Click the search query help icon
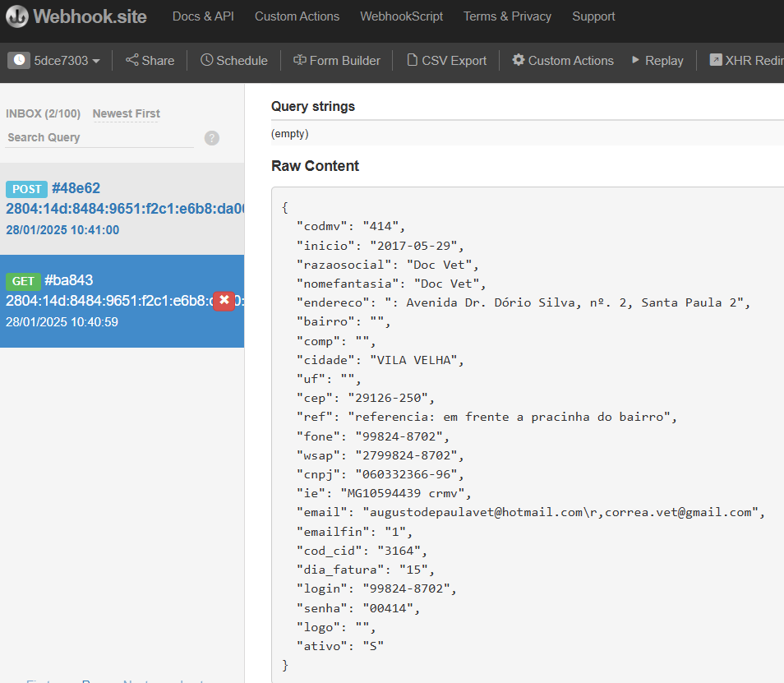 click(x=212, y=138)
